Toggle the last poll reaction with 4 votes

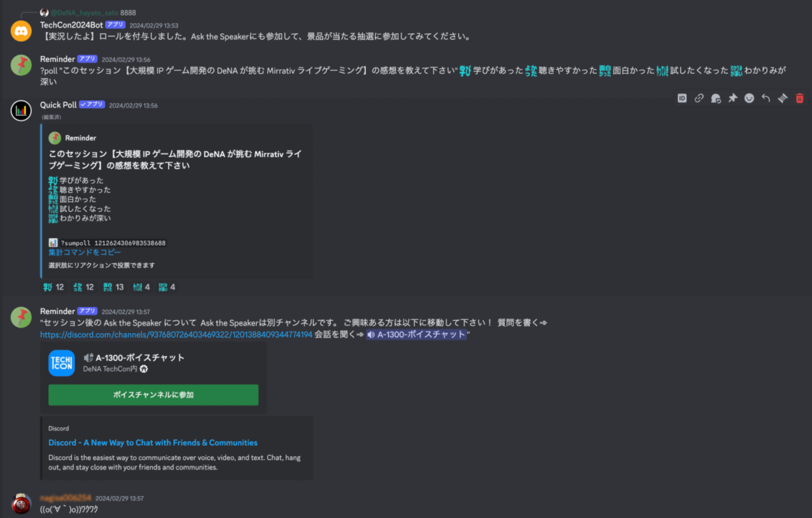click(x=167, y=287)
